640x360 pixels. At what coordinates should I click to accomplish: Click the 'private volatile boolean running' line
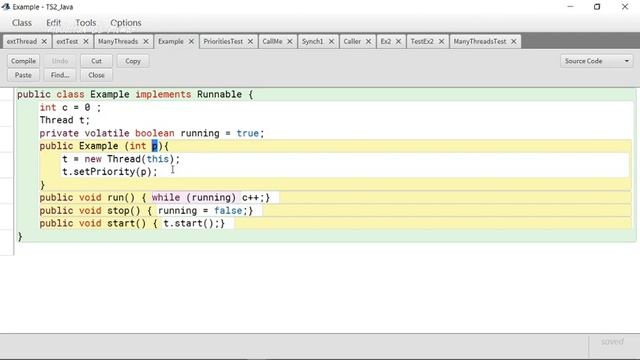pos(151,133)
